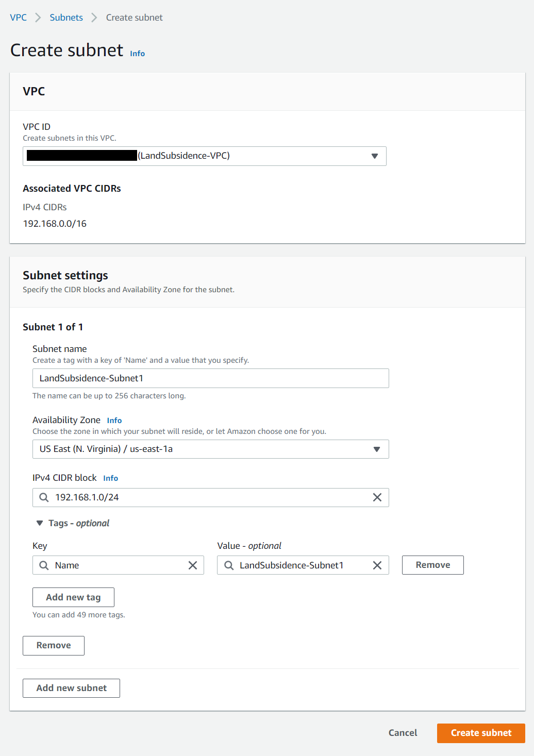534x756 pixels.
Task: Go to Subnets breadcrumb link
Action: (66, 18)
